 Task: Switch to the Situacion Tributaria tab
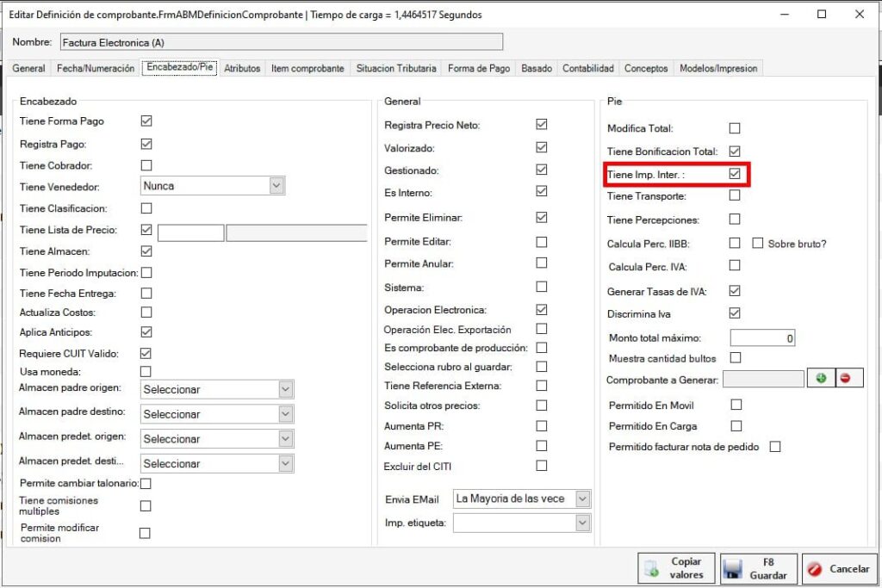396,69
